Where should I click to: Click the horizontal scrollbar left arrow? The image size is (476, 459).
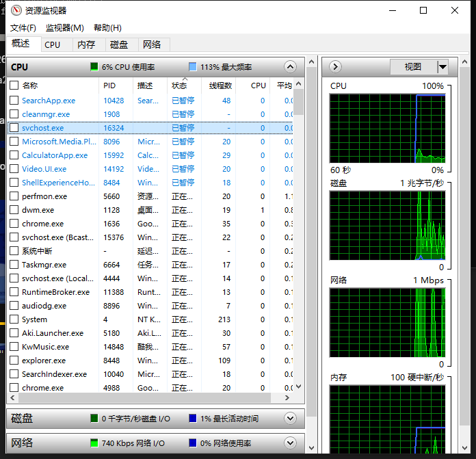point(12,397)
